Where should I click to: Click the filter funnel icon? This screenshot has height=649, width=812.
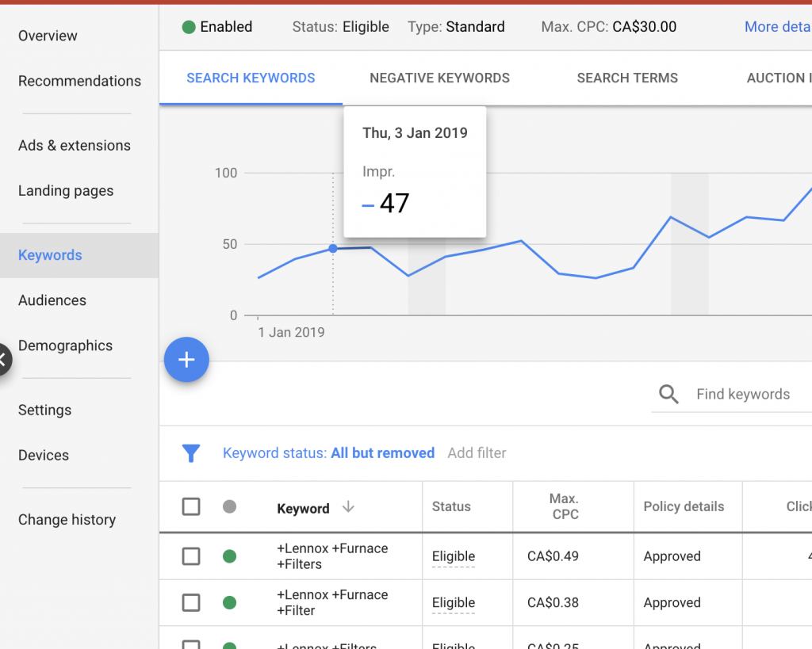[x=191, y=453]
